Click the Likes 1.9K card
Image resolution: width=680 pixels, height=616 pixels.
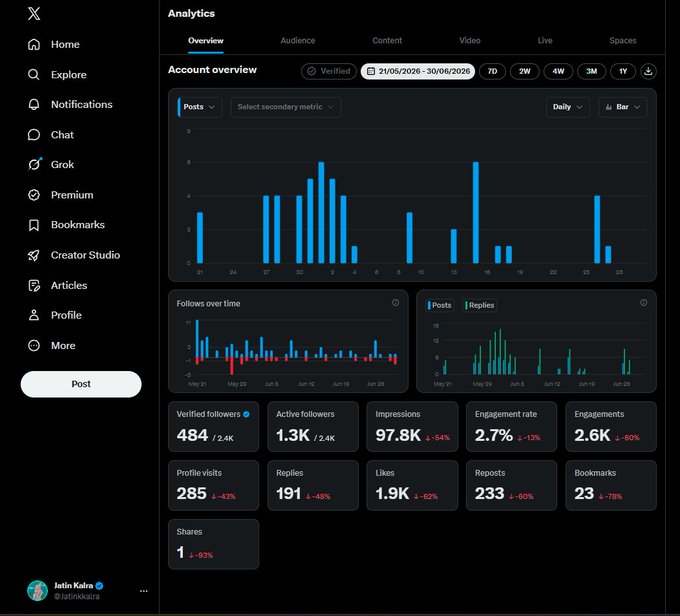pyautogui.click(x=412, y=485)
